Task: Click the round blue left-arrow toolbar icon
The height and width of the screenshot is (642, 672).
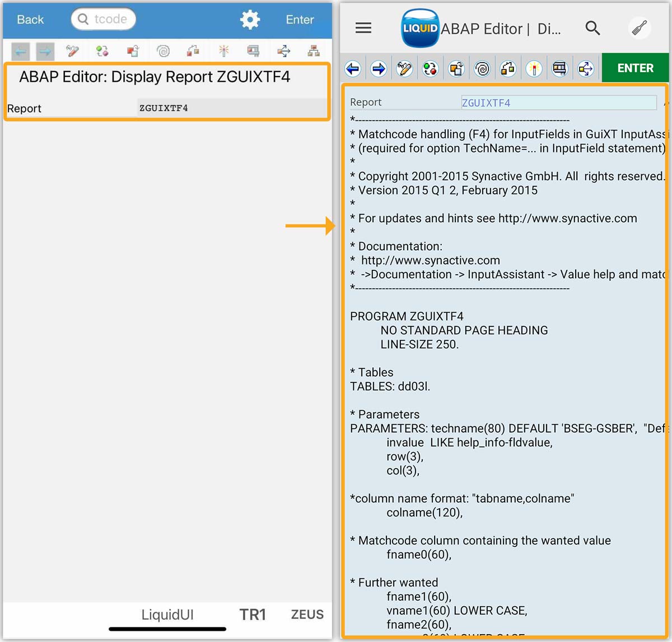Action: pyautogui.click(x=353, y=69)
